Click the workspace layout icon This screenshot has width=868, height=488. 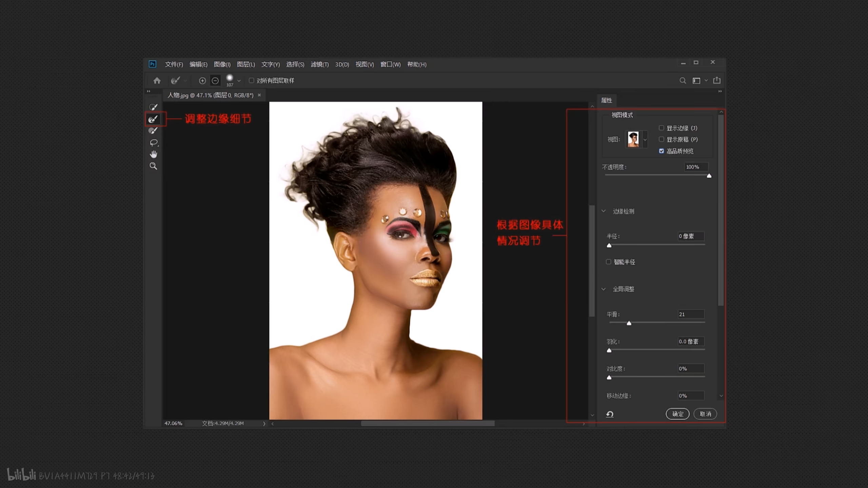coord(696,81)
